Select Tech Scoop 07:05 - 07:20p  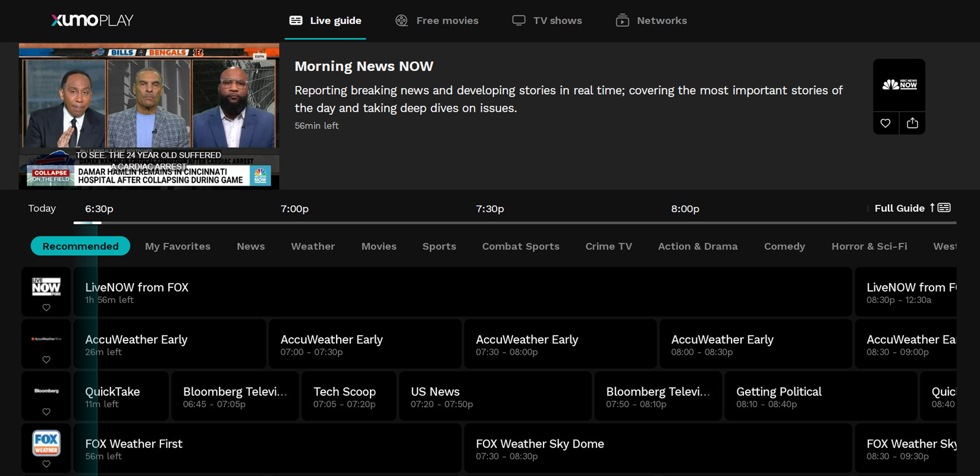click(x=349, y=396)
